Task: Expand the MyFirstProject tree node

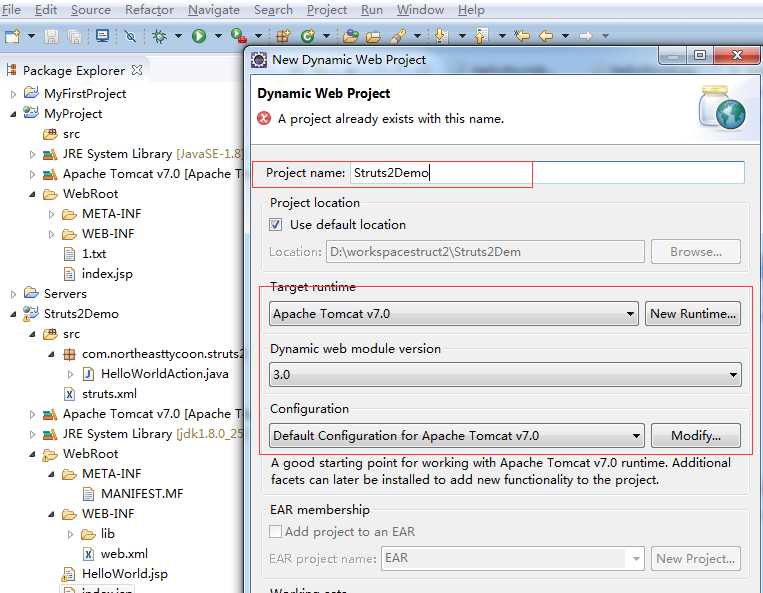Action: click(x=13, y=94)
